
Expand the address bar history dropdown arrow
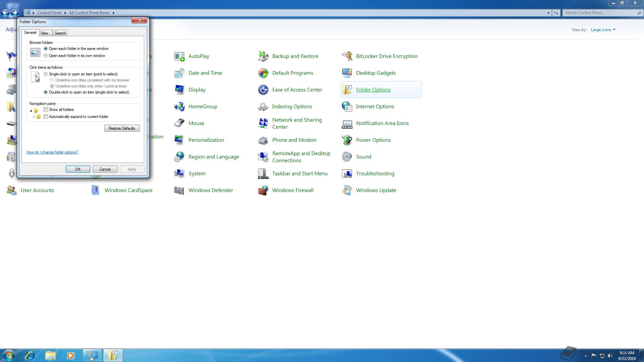coord(548,13)
